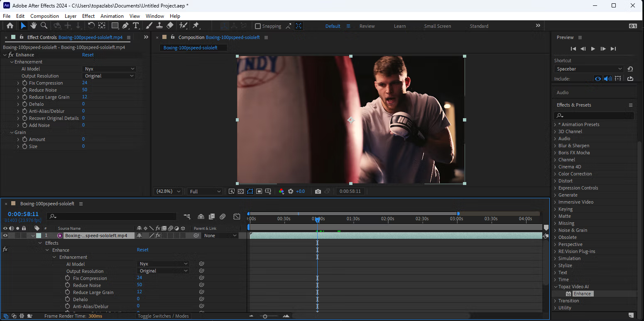This screenshot has width=644, height=321.
Task: Reset the Enhance effect in Effect Controls
Action: (x=88, y=55)
